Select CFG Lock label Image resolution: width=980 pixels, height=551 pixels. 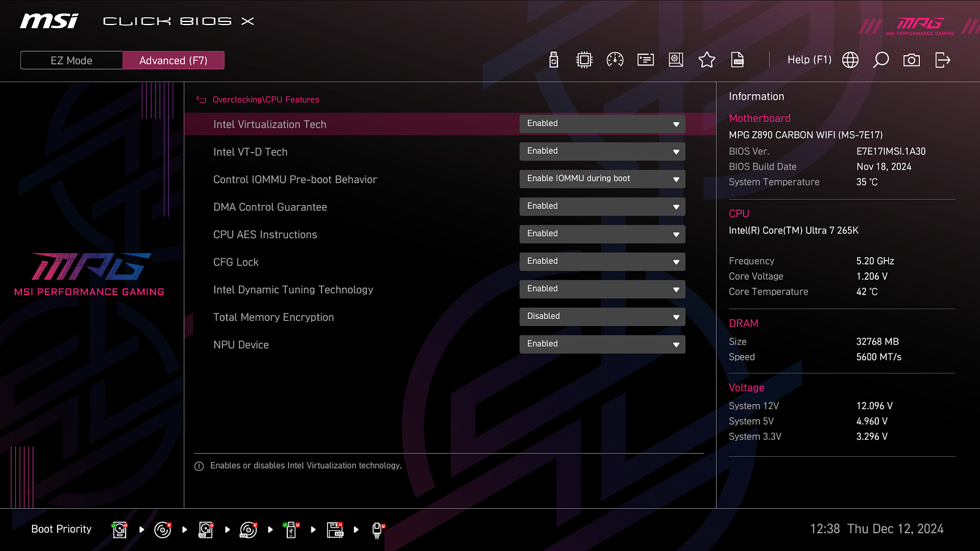click(x=236, y=262)
